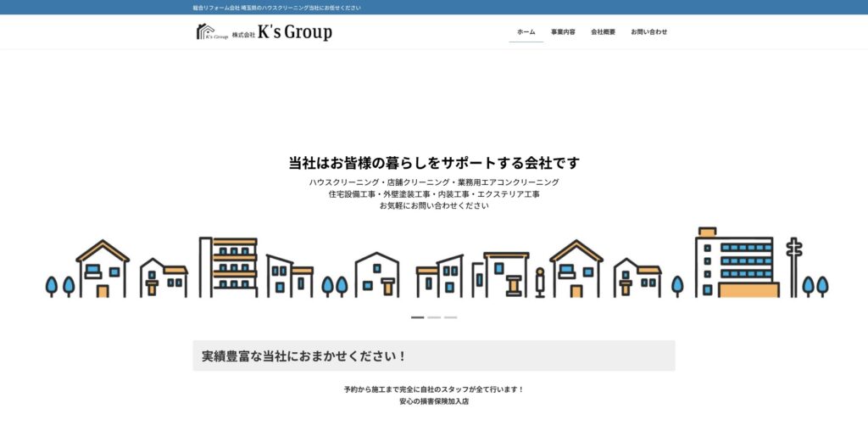This screenshot has width=868, height=431.
Task: Select the second slideshow indicator
Action: coord(434,317)
